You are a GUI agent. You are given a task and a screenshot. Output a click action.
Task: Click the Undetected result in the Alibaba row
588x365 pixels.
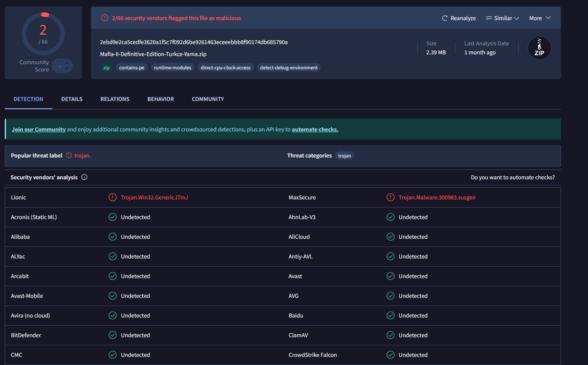[x=135, y=237]
